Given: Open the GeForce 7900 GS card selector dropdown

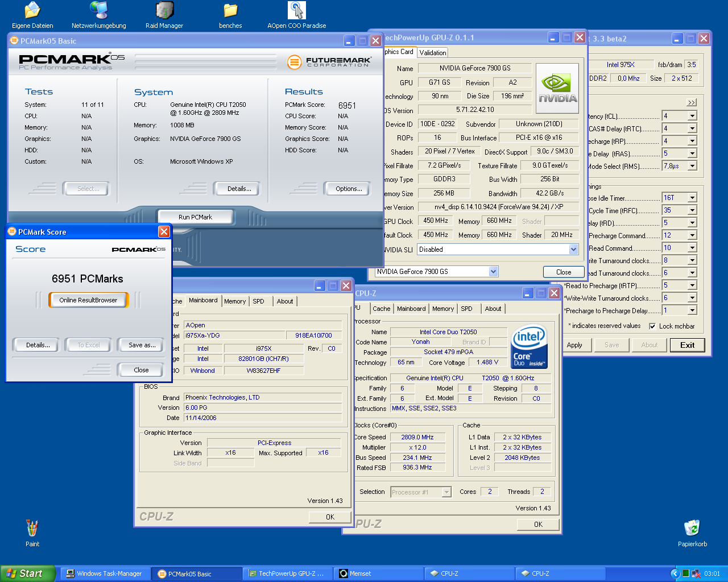Looking at the screenshot, I should tap(493, 272).
